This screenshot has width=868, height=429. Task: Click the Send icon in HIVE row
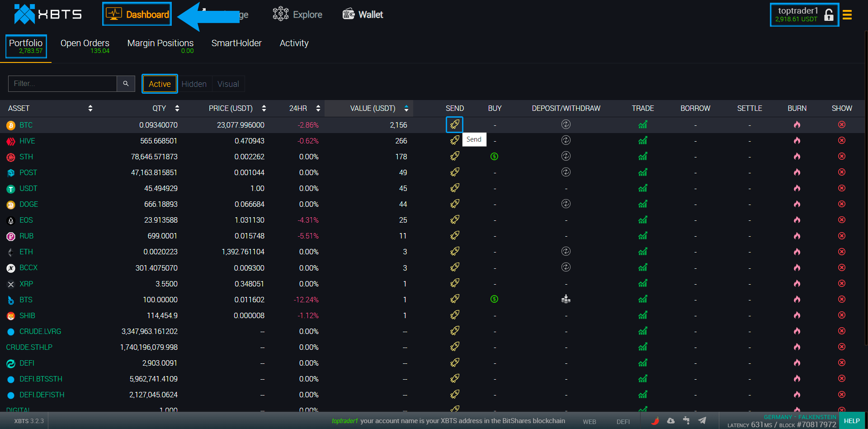[x=455, y=140]
